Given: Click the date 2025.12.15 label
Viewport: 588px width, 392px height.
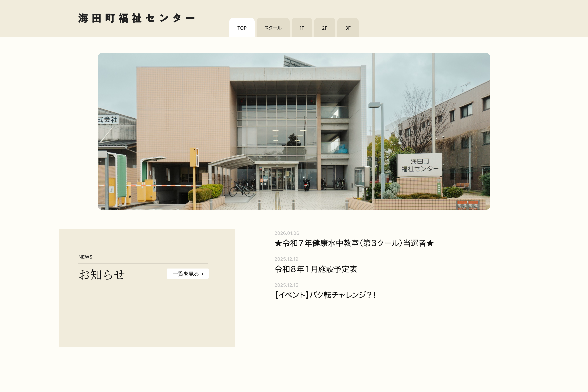Looking at the screenshot, I should (x=287, y=285).
